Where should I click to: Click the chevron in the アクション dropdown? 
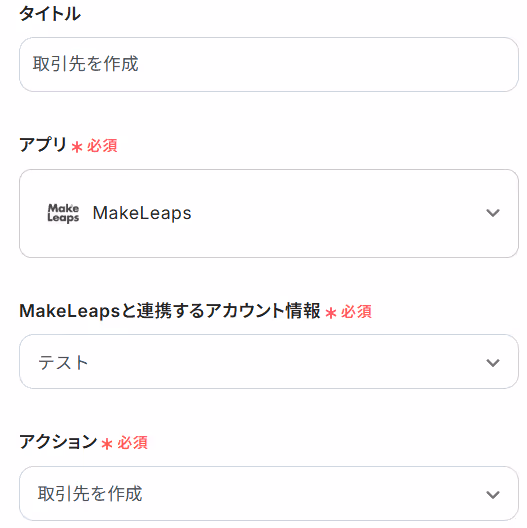[x=493, y=495]
